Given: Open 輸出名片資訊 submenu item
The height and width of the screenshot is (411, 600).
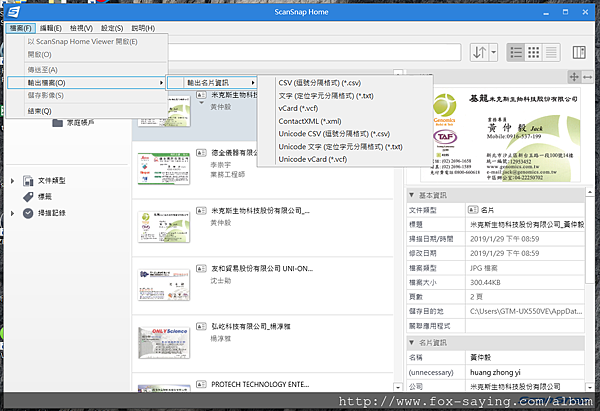Looking at the screenshot, I should click(x=212, y=83).
